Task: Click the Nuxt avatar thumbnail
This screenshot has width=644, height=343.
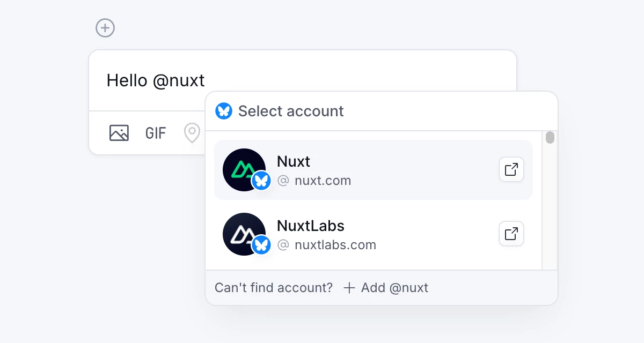Action: click(x=244, y=169)
